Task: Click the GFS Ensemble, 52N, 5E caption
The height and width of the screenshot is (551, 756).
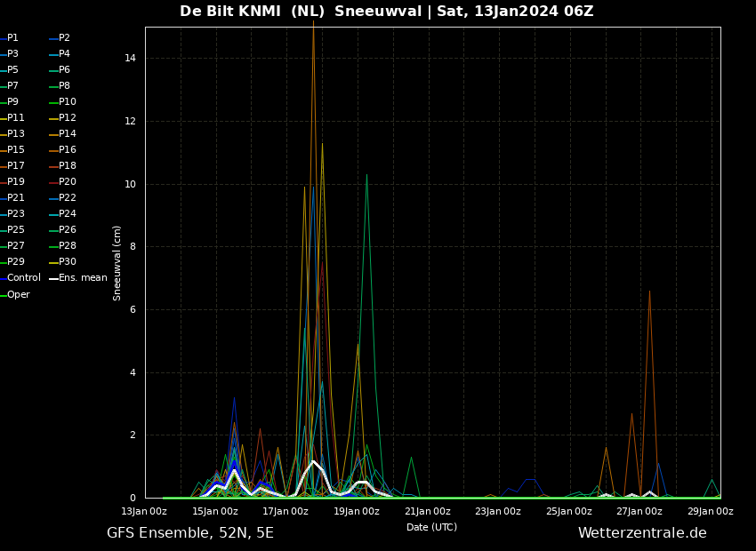Action: pyautogui.click(x=190, y=533)
